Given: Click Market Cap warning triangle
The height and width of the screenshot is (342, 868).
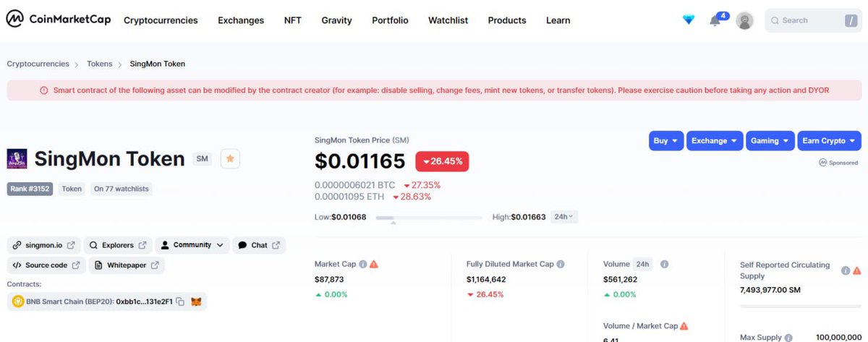Looking at the screenshot, I should coord(374,265).
